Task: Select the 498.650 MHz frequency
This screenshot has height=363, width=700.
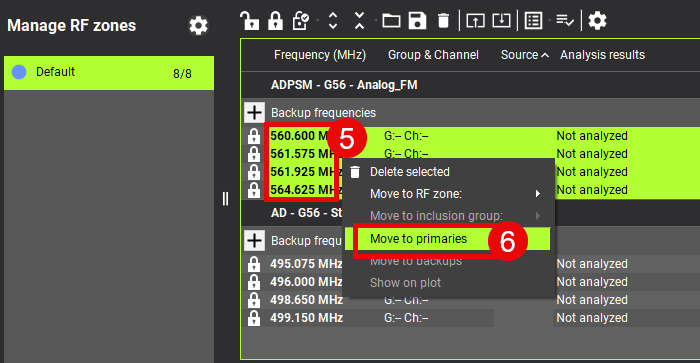Action: pos(306,300)
